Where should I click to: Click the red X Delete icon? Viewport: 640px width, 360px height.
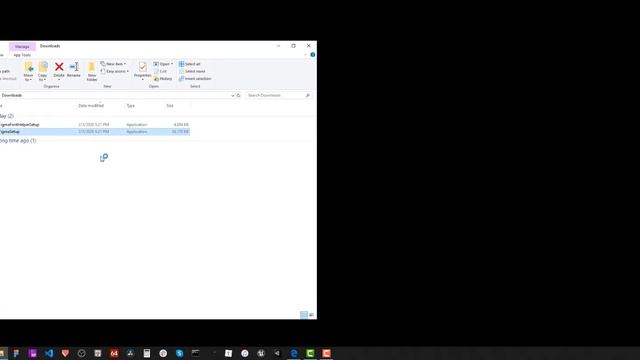[x=59, y=67]
